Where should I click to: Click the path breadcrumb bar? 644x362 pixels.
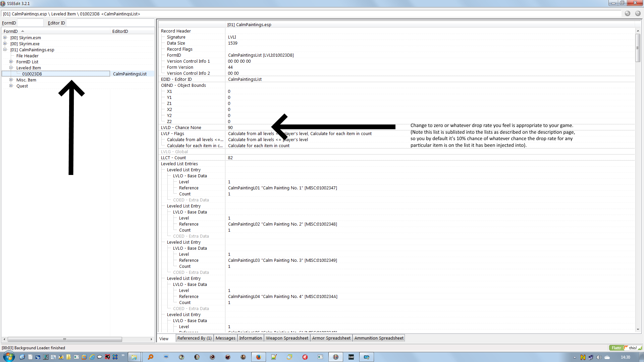[x=311, y=14]
